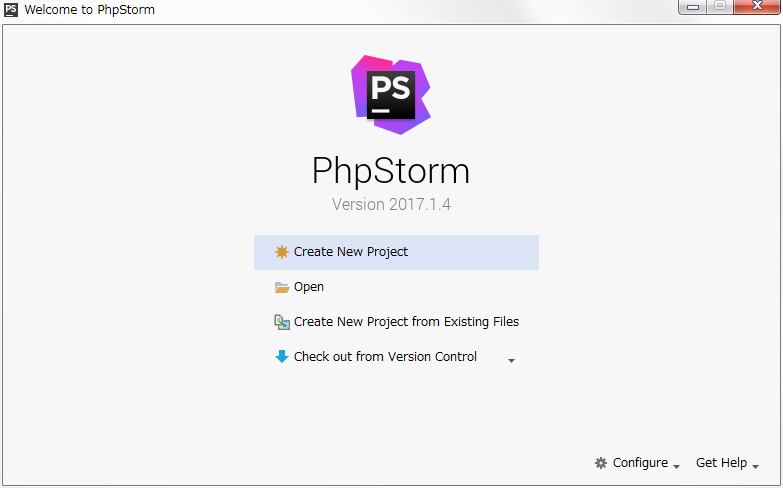The height and width of the screenshot is (488, 783).
Task: Click the PS icon in the title bar
Action: point(11,10)
